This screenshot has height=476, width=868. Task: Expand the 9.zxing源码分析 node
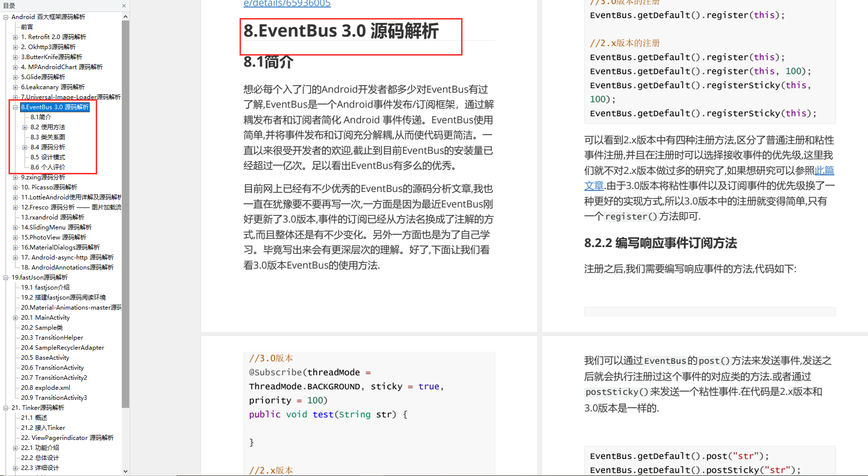(16, 177)
